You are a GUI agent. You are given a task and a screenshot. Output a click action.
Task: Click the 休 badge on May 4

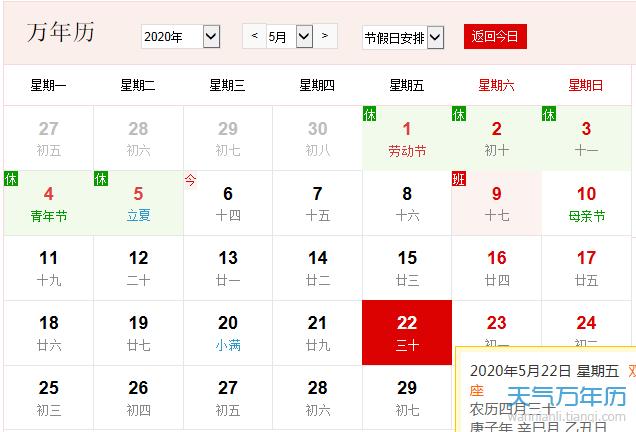coord(11,178)
